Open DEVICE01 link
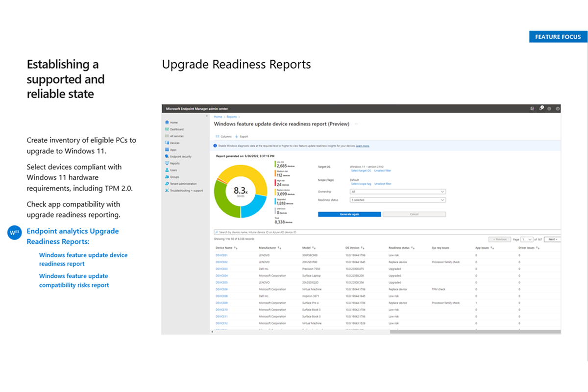The image size is (588, 392). point(221,255)
